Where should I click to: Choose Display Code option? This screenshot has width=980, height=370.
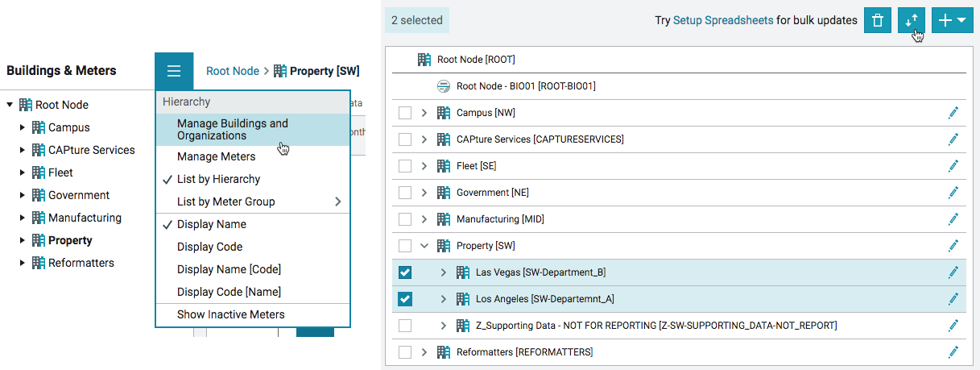pyautogui.click(x=253, y=247)
